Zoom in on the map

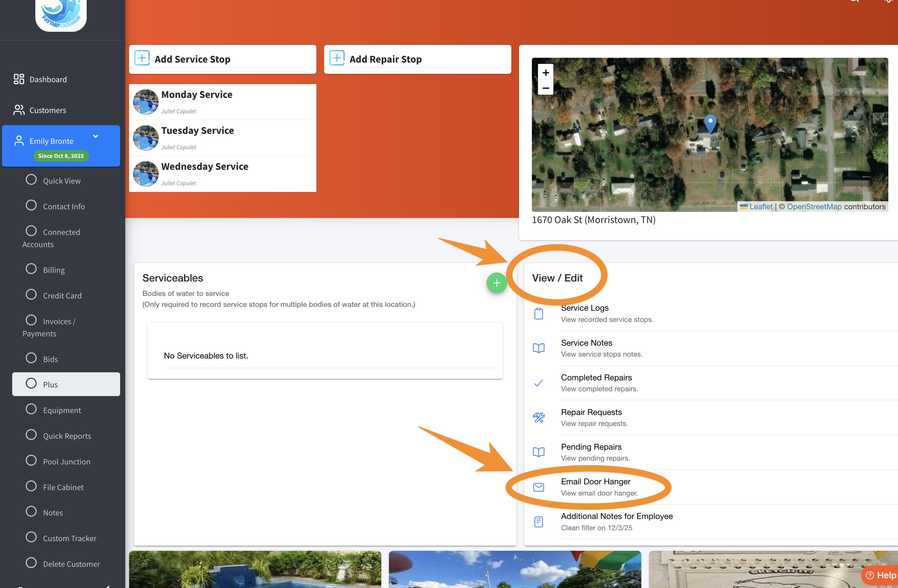pos(546,73)
